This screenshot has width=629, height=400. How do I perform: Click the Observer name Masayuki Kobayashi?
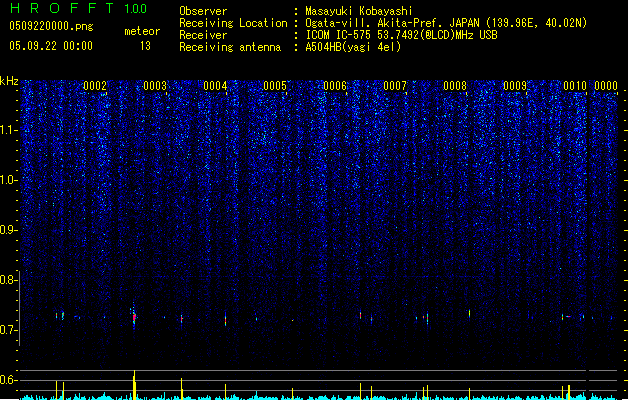click(359, 11)
